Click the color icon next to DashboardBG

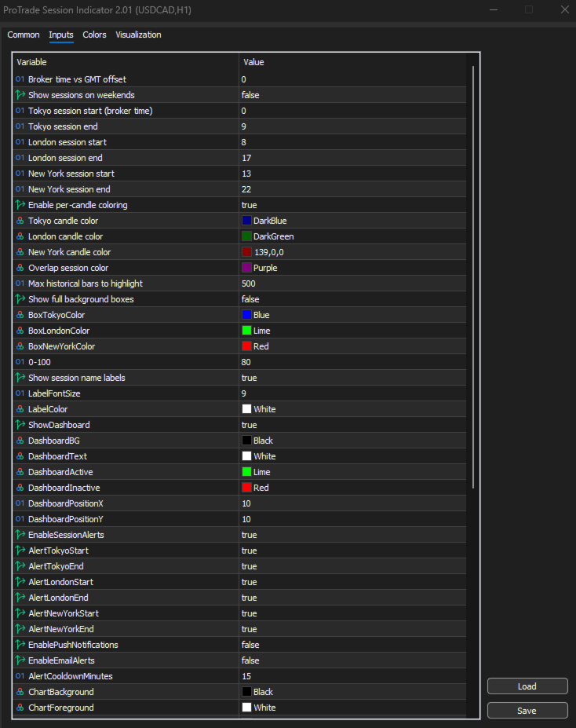pyautogui.click(x=20, y=441)
